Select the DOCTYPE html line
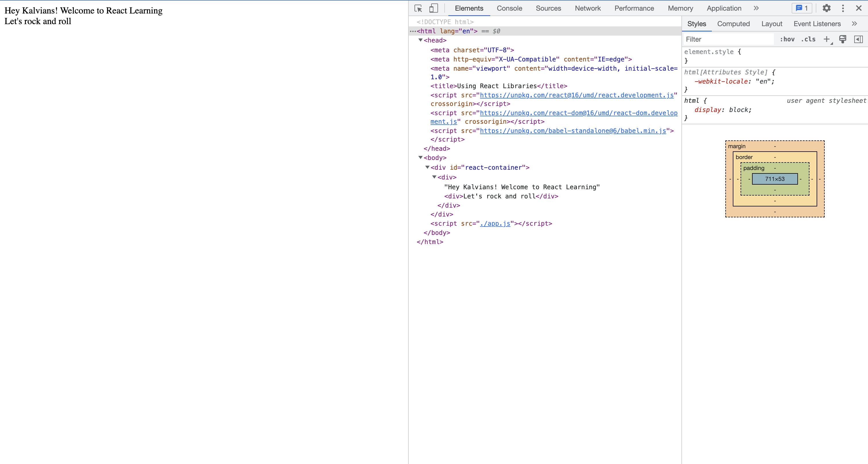868x464 pixels. [x=445, y=22]
